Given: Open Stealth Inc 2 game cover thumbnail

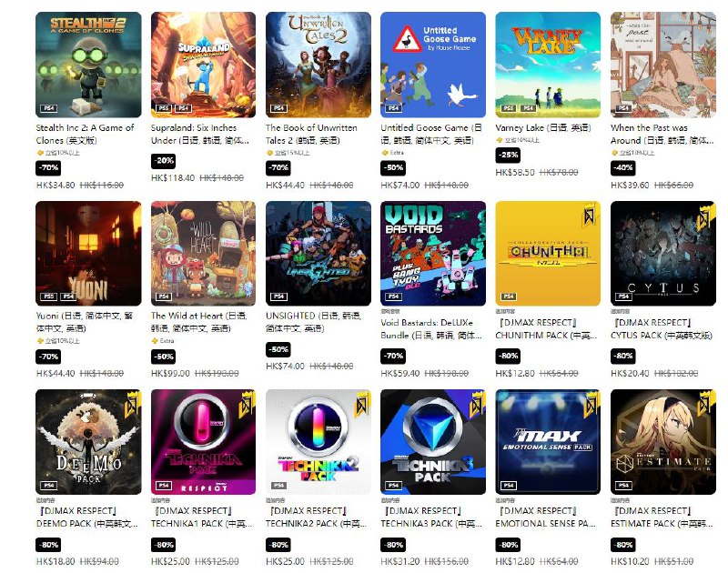Looking at the screenshot, I should (88, 65).
